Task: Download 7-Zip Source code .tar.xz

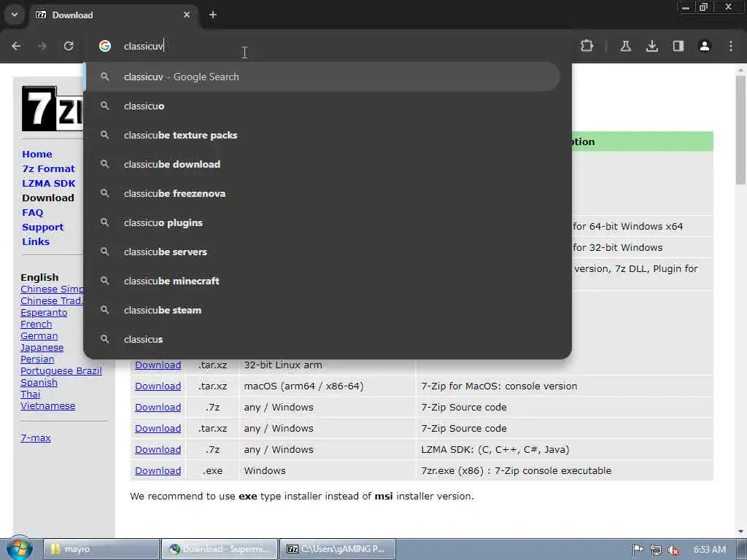Action: [158, 428]
